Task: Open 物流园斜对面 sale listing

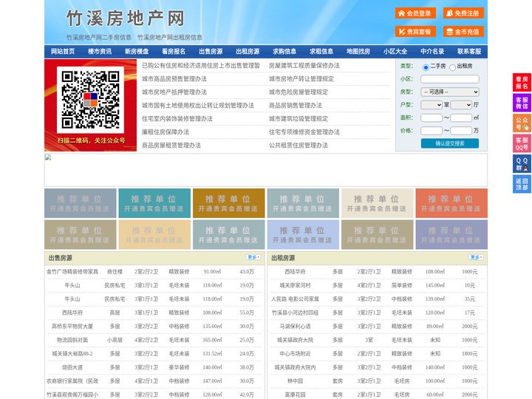Action: (72, 340)
